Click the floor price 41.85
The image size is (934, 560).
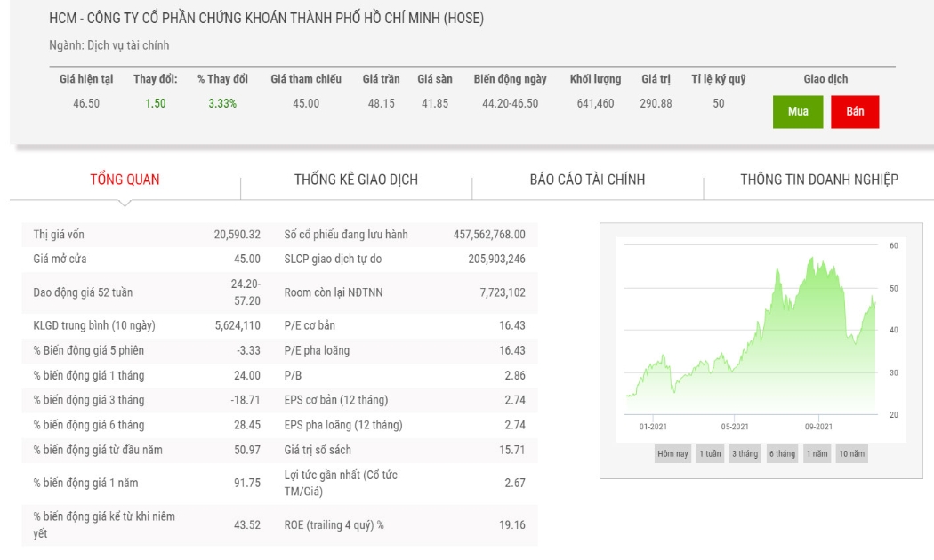tap(435, 103)
